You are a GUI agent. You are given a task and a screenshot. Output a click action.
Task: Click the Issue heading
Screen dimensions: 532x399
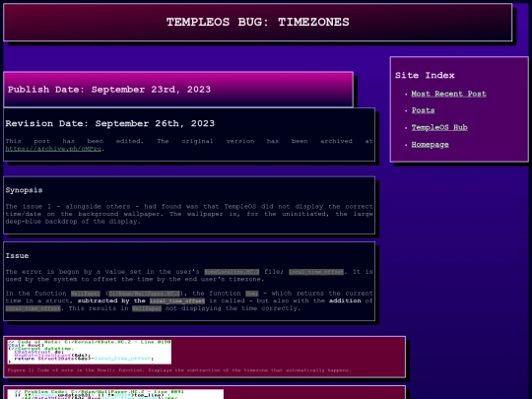(x=17, y=256)
